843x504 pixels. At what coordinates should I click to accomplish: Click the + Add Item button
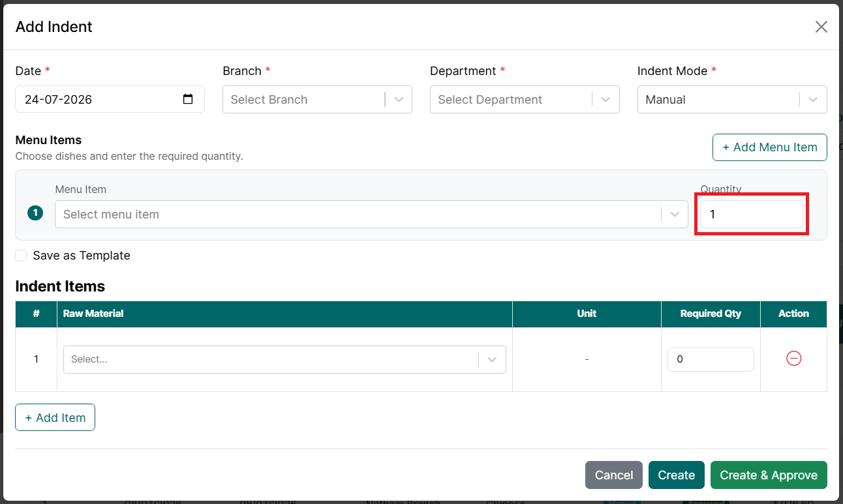tap(55, 417)
